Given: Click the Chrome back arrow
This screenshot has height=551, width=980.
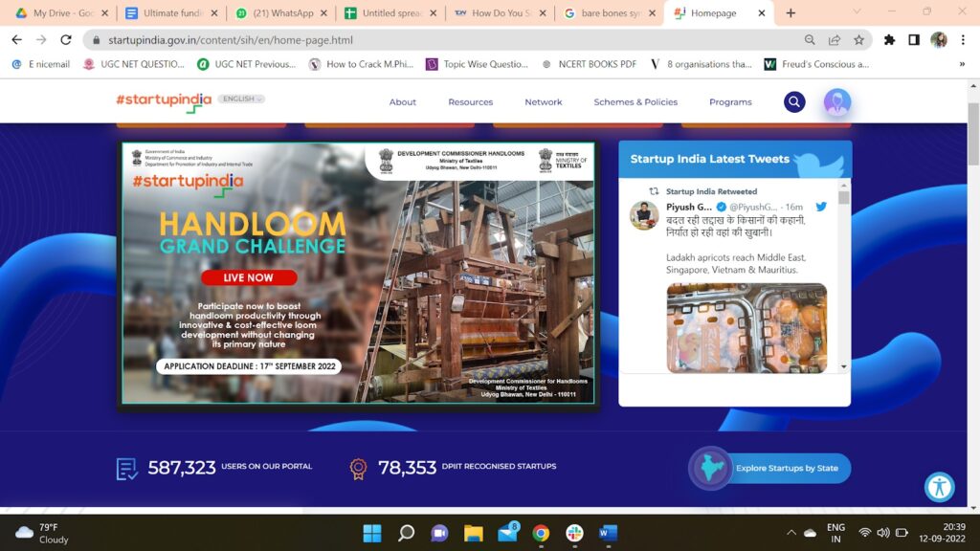Looking at the screenshot, I should click(x=17, y=39).
